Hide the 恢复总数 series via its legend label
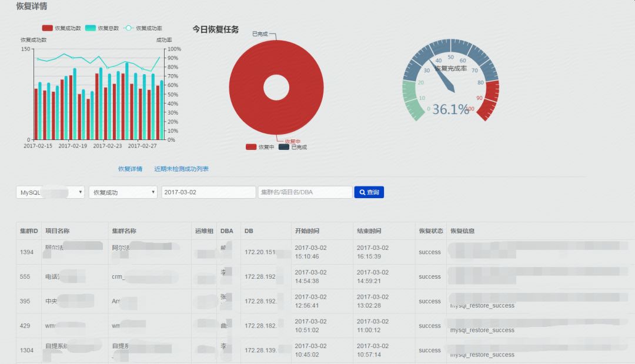 (x=108, y=28)
